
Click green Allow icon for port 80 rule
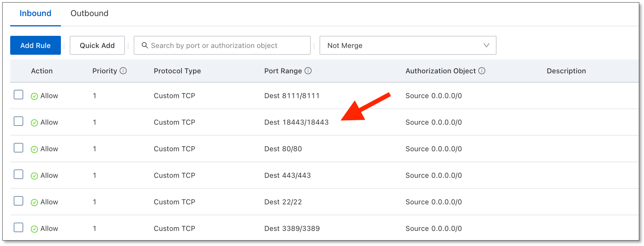(x=35, y=149)
